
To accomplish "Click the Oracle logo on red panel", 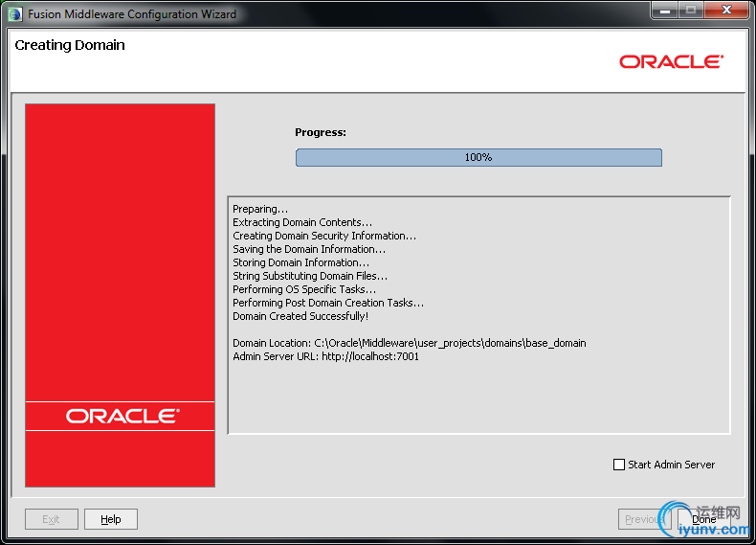I will pyautogui.click(x=122, y=416).
